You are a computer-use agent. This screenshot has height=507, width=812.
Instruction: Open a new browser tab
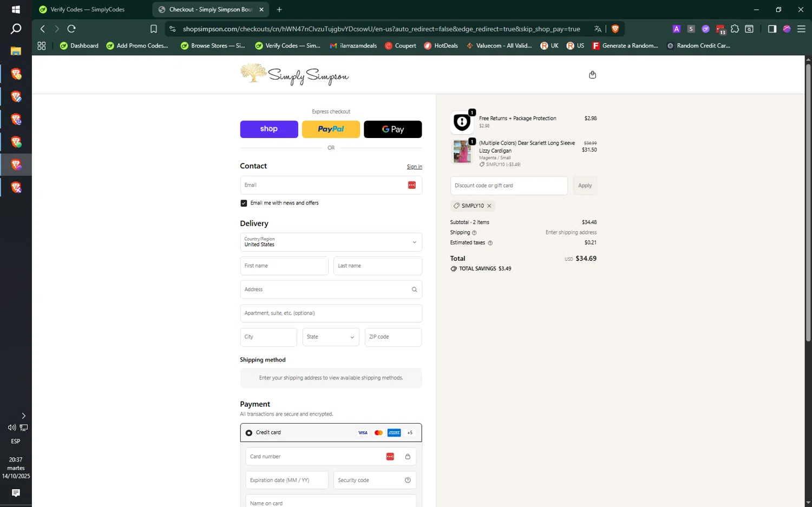(279, 9)
